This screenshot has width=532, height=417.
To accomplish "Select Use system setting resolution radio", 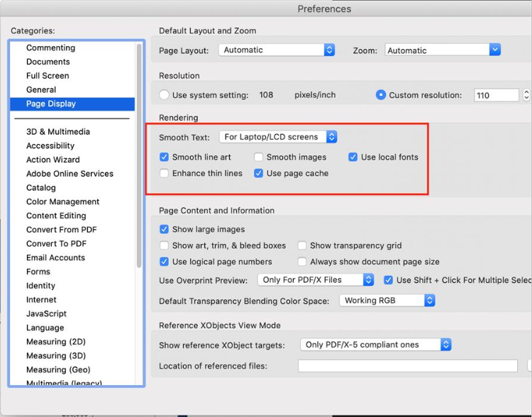I will coord(165,95).
